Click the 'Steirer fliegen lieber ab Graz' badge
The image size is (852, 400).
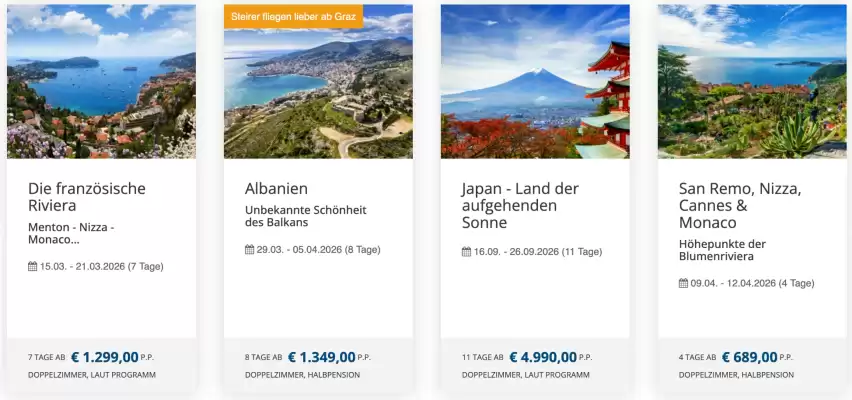click(x=293, y=17)
